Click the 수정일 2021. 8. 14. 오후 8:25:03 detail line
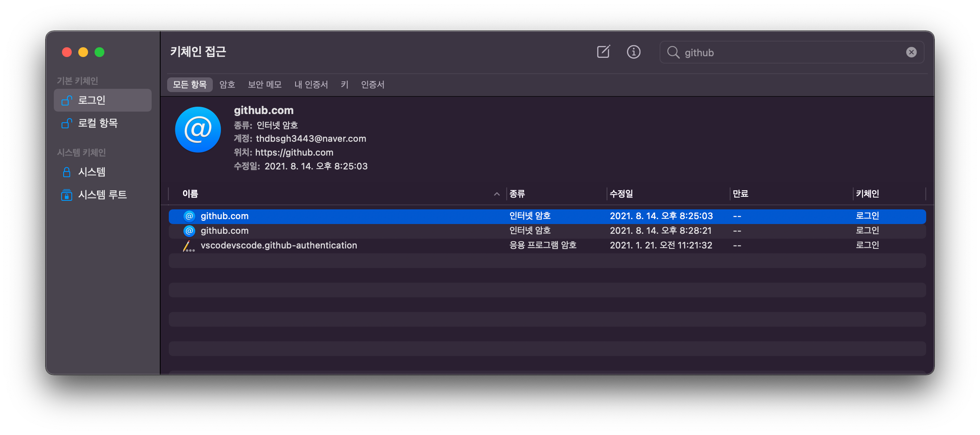 (300, 167)
